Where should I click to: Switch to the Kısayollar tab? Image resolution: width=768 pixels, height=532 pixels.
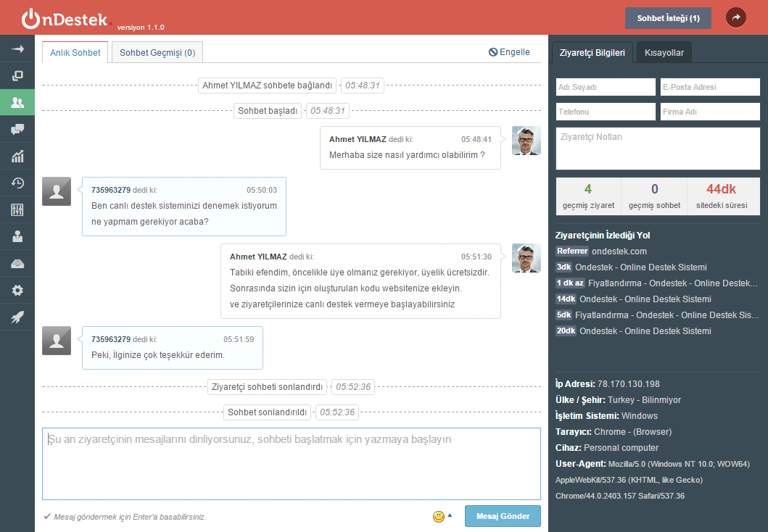click(x=664, y=52)
